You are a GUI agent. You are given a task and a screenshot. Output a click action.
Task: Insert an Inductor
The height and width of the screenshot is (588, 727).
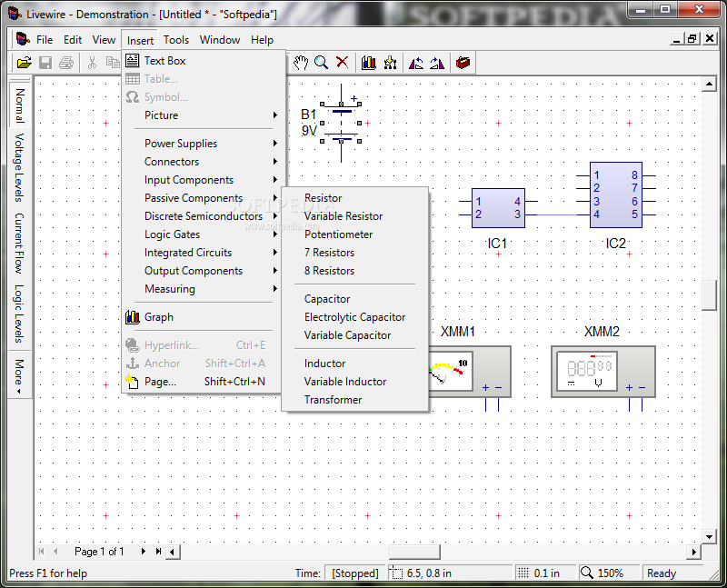[354, 364]
